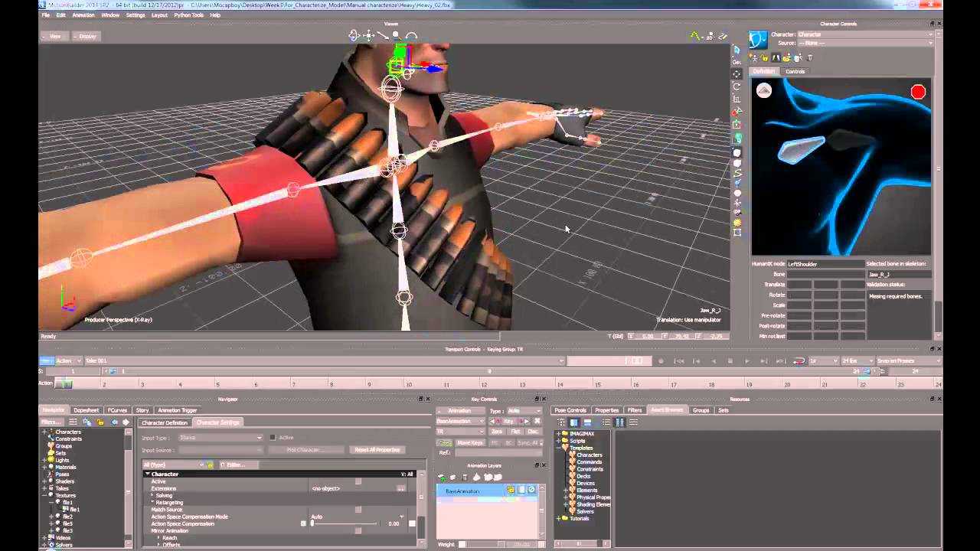The image size is (980, 551).
Task: Switch to the Definition tab
Action: [764, 71]
